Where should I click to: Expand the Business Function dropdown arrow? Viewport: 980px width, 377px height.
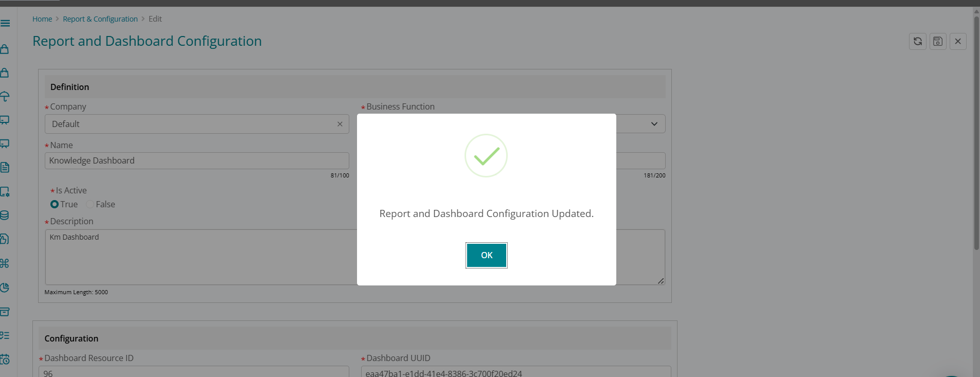[x=654, y=124]
